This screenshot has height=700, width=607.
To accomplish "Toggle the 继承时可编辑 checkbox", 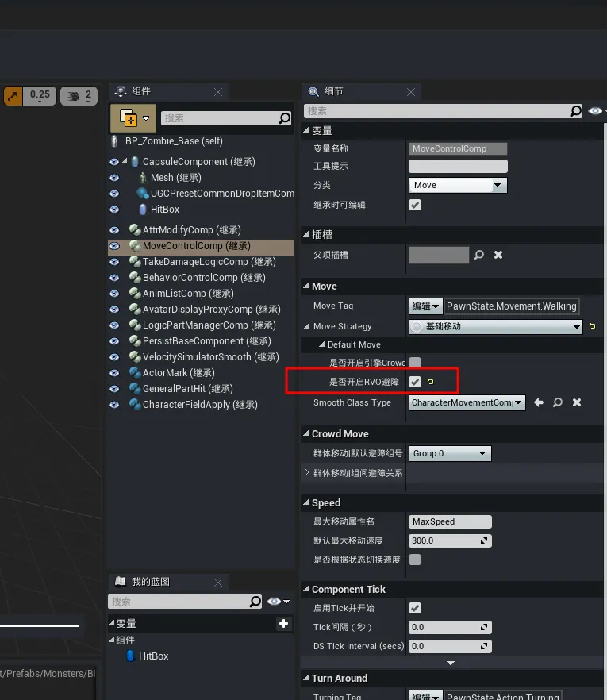I will (415, 205).
